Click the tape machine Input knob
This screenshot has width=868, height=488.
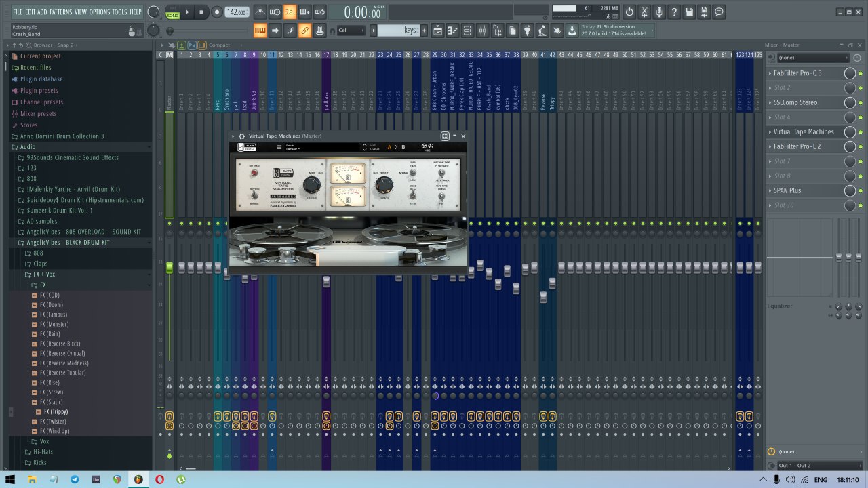tap(312, 184)
